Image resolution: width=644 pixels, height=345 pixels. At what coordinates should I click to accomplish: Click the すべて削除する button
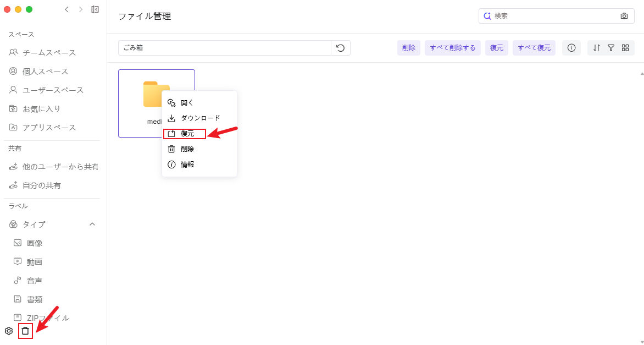click(x=453, y=48)
